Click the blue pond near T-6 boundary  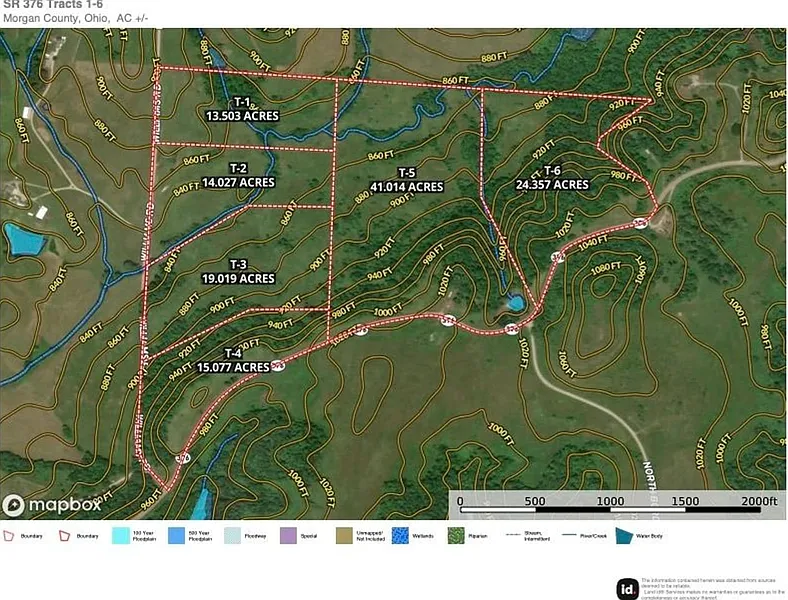(x=515, y=302)
